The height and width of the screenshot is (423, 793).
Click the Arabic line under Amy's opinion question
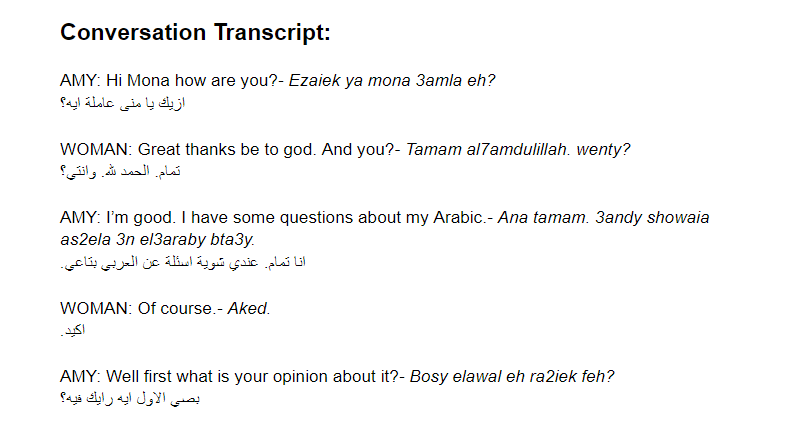130,399
